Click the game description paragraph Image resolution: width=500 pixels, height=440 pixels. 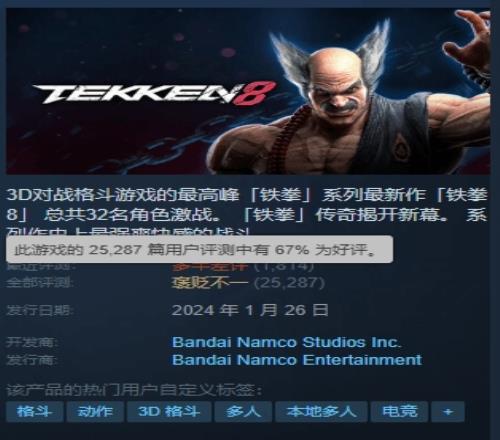click(x=247, y=211)
